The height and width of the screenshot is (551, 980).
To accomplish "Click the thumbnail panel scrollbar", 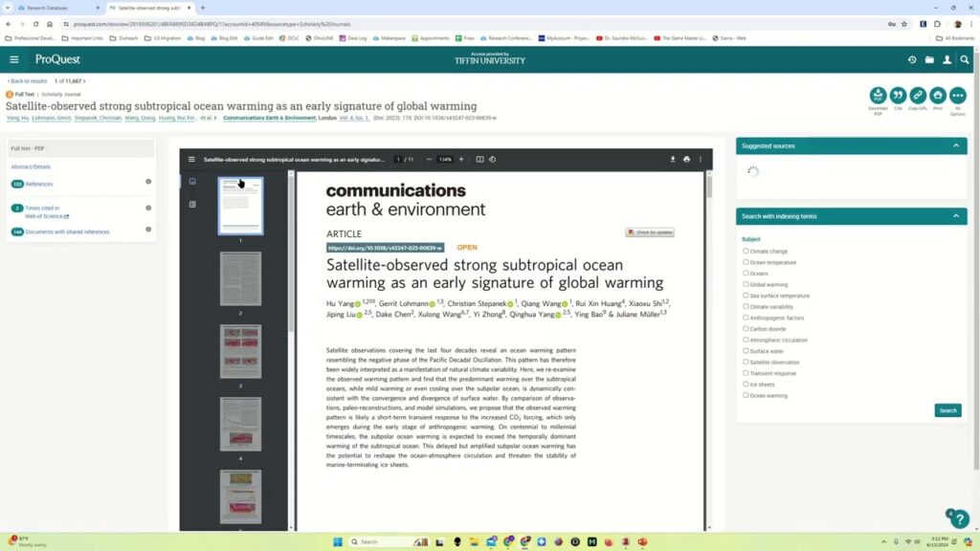I will [x=291, y=253].
